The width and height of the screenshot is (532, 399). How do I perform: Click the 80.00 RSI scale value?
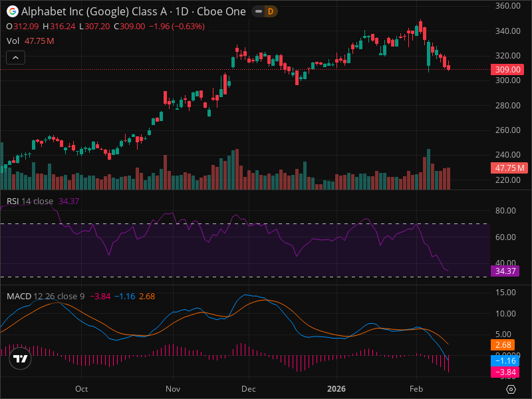click(505, 211)
